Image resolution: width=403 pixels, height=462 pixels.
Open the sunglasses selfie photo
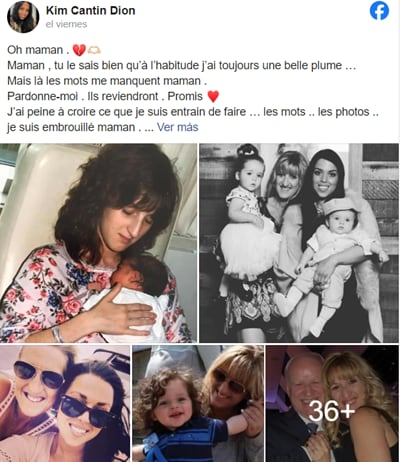pos(65,403)
